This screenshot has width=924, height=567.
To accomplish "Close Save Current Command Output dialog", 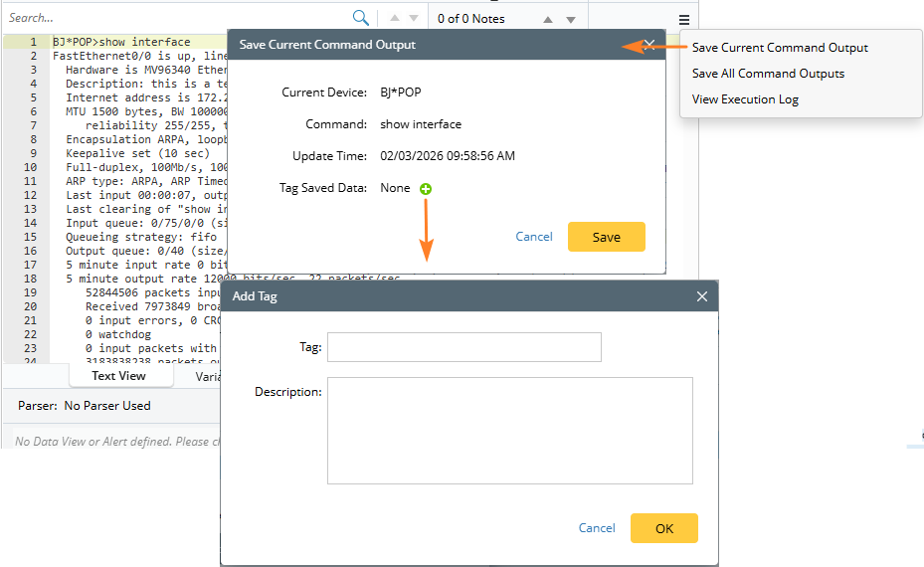I will (x=649, y=45).
